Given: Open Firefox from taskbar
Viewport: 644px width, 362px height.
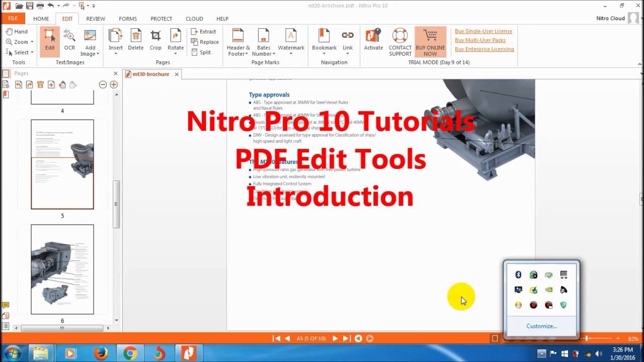Looking at the screenshot, I should point(101,353).
